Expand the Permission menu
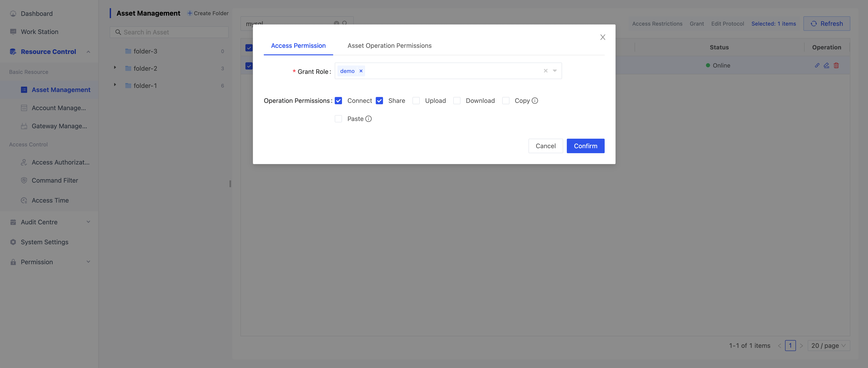 coord(88,262)
